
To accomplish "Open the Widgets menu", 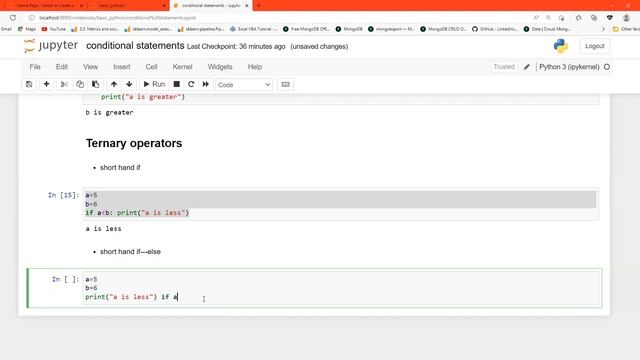I will click(220, 67).
